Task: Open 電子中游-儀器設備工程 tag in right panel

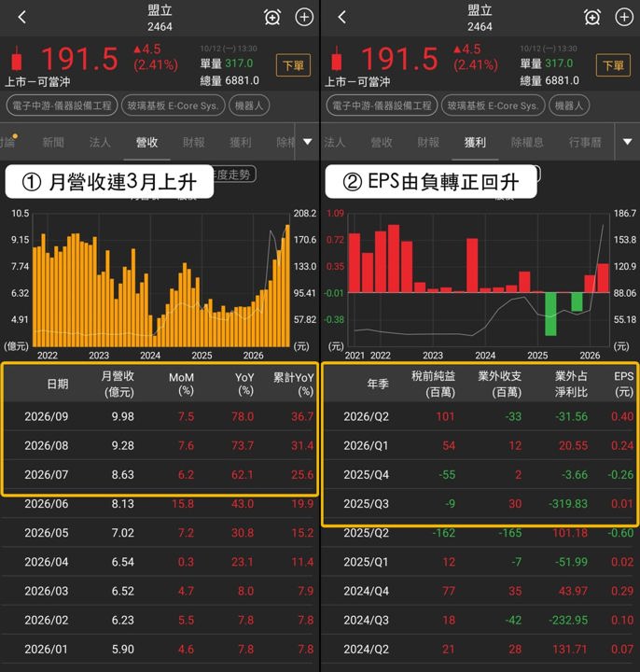Action: pos(382,105)
